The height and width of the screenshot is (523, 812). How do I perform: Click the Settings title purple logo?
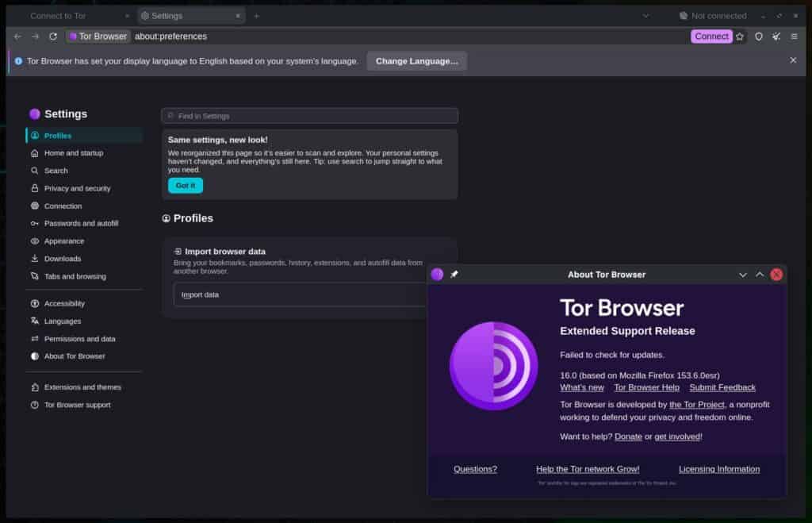(x=35, y=114)
